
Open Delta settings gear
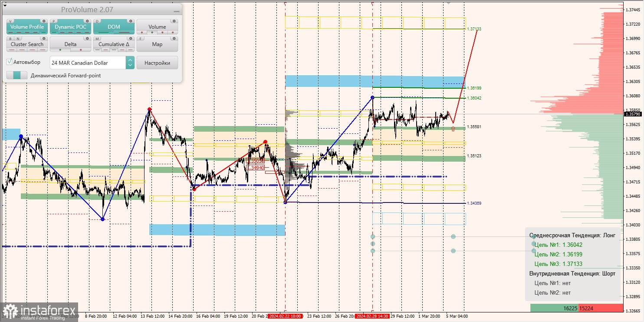(x=87, y=38)
